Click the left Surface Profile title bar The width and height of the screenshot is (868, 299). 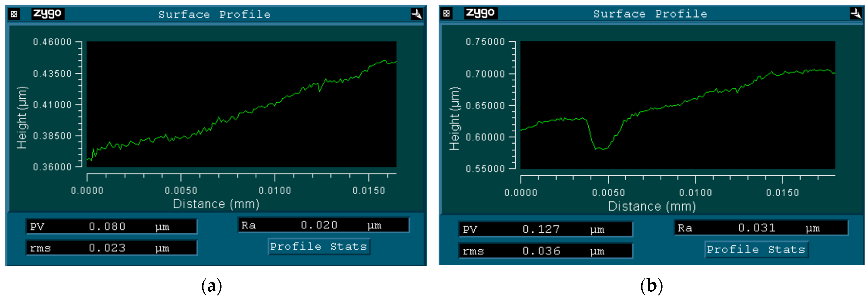[214, 14]
